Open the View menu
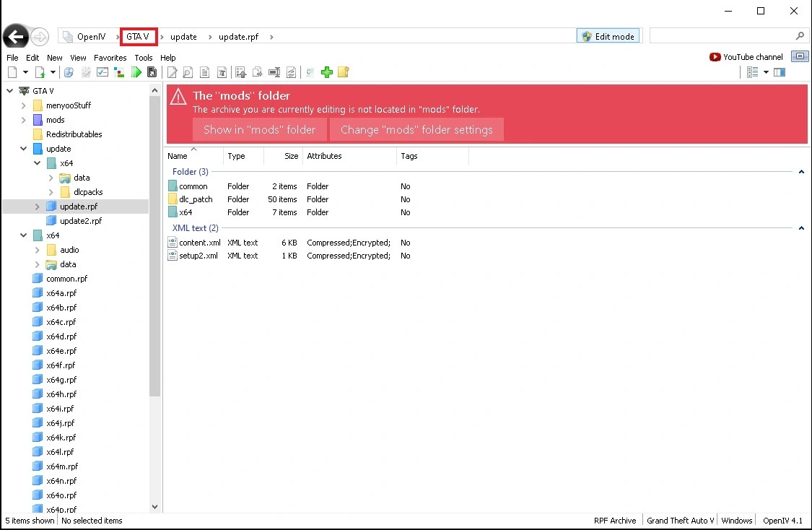Viewport: 812px width, 530px height. tap(78, 58)
